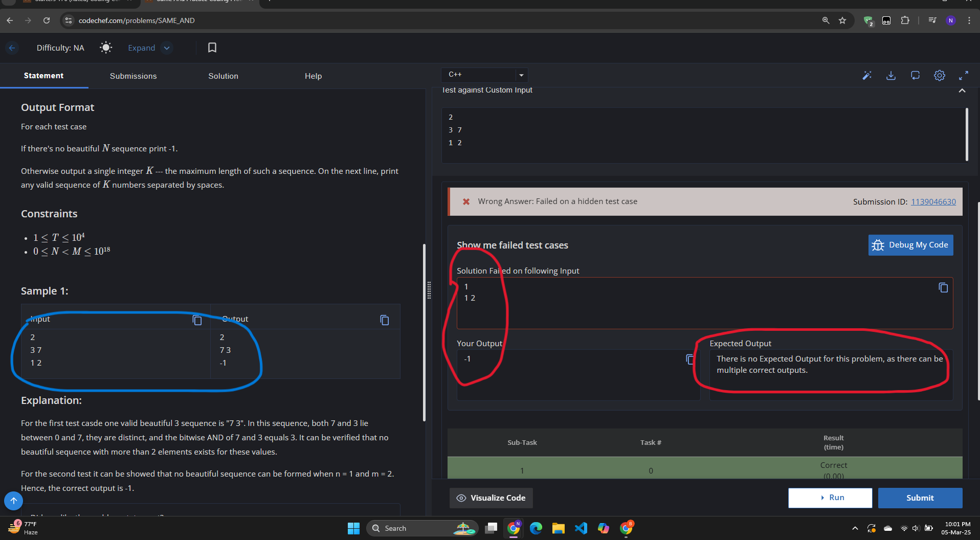Click the taskbar Search box
Screen dimensions: 980x540
coord(422,528)
